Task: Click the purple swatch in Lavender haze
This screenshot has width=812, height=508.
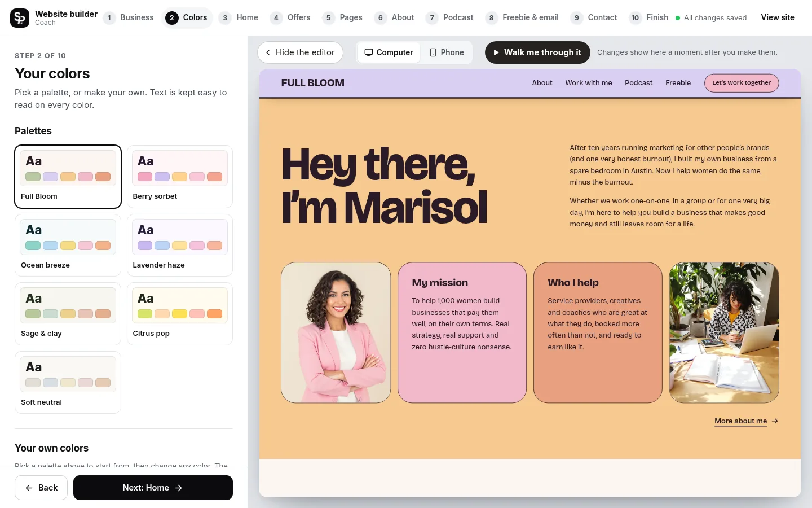Action: point(145,246)
